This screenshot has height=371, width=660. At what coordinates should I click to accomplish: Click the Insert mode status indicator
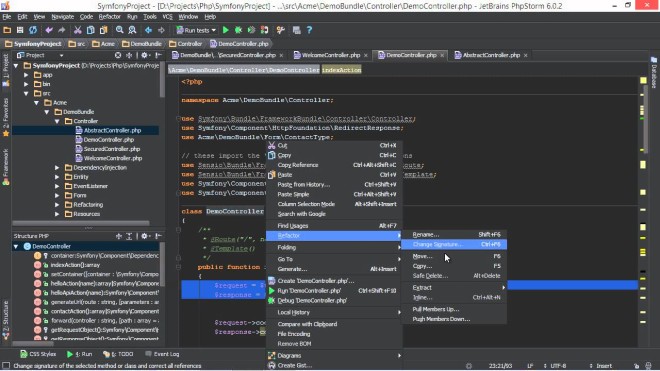coord(604,366)
